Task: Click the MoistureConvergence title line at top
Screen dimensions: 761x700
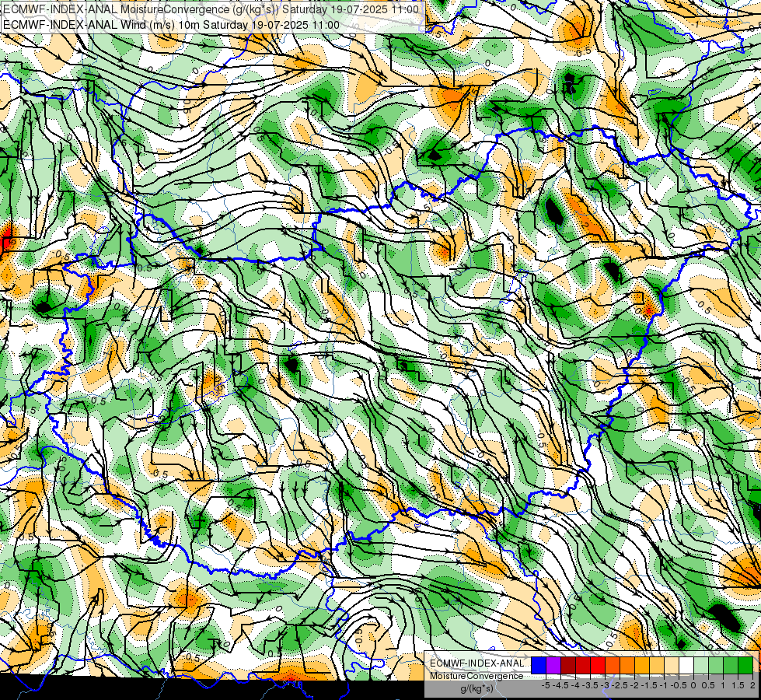Action: click(211, 9)
